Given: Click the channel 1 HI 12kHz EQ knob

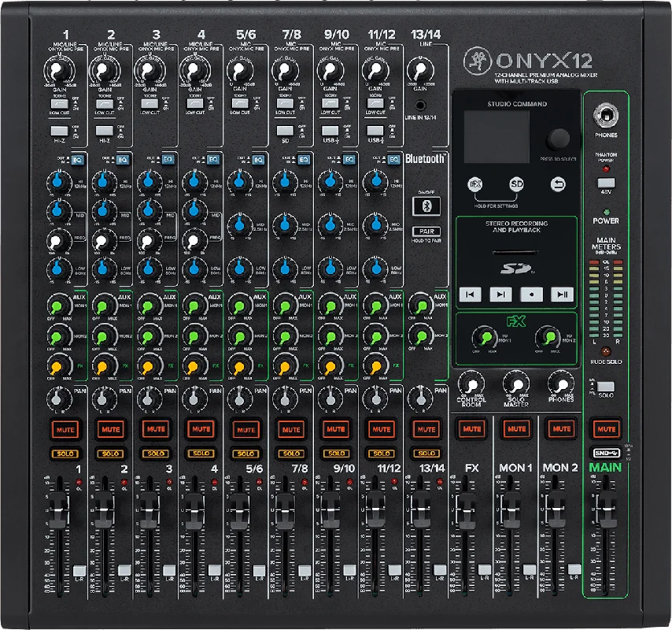Looking at the screenshot, I should (x=59, y=182).
